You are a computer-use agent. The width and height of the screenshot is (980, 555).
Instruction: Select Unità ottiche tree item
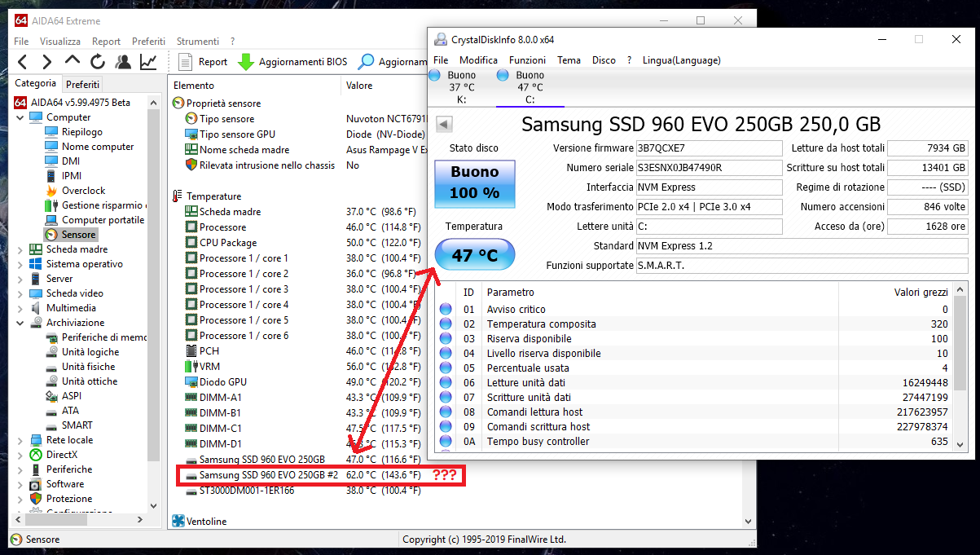pyautogui.click(x=90, y=381)
